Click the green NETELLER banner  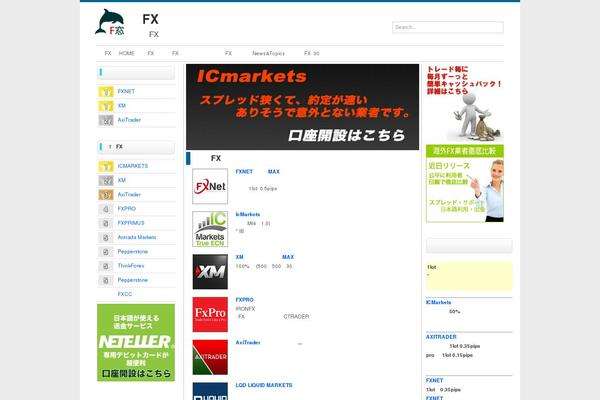click(136, 343)
